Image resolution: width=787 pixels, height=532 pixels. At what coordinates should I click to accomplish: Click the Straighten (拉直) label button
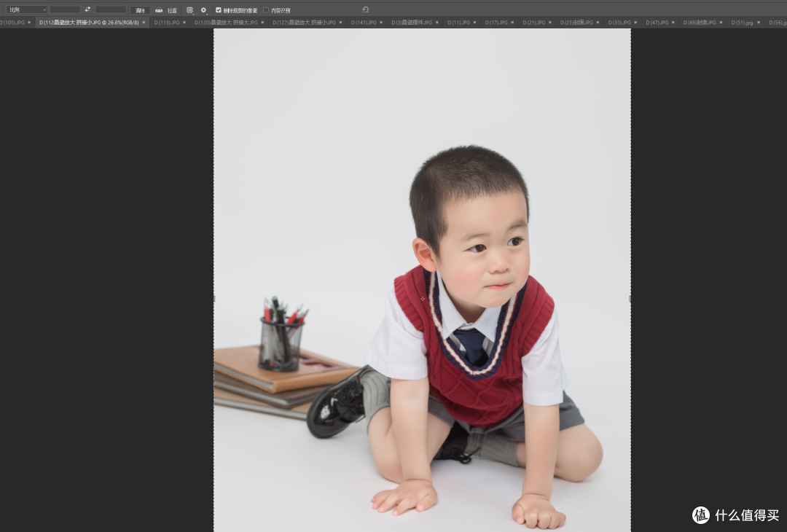172,10
